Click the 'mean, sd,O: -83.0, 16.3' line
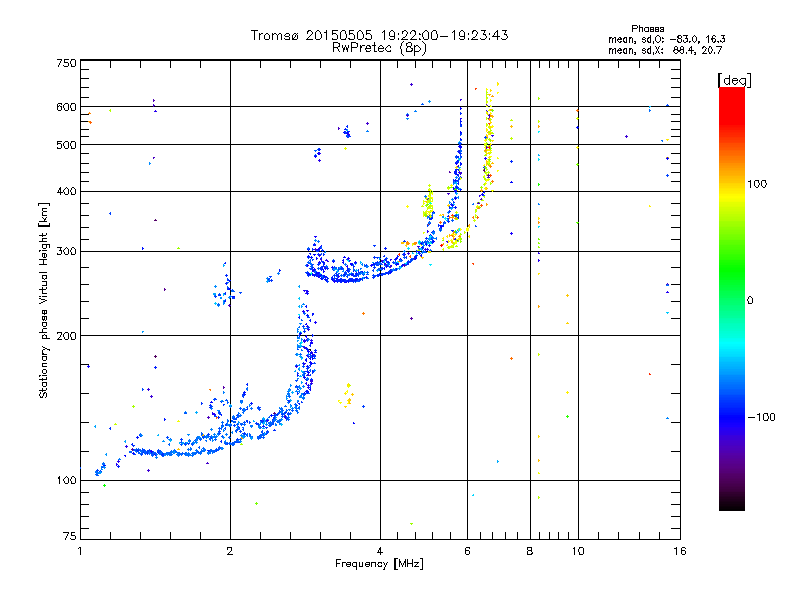800x600 pixels. click(x=666, y=39)
